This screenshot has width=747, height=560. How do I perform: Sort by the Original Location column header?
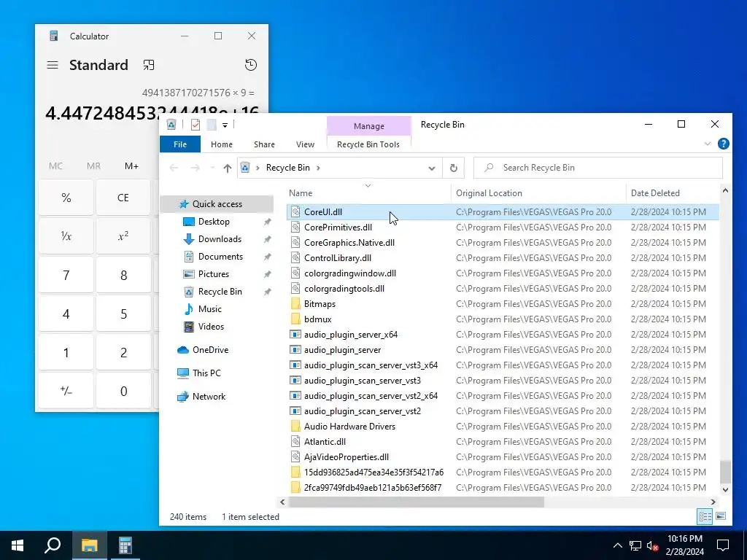[538, 193]
